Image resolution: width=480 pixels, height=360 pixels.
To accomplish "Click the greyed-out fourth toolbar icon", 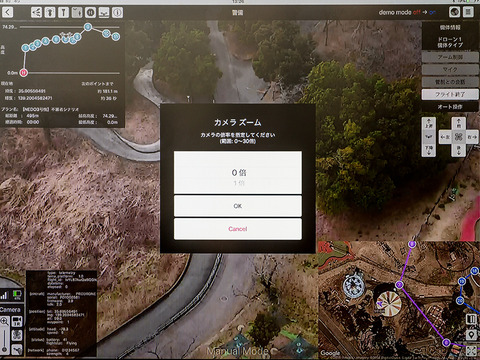I will [77, 13].
